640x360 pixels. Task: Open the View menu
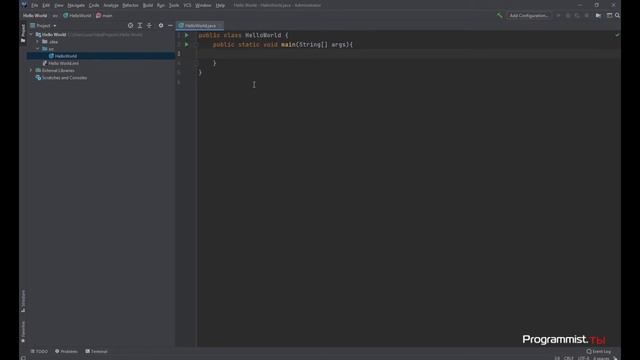click(59, 5)
